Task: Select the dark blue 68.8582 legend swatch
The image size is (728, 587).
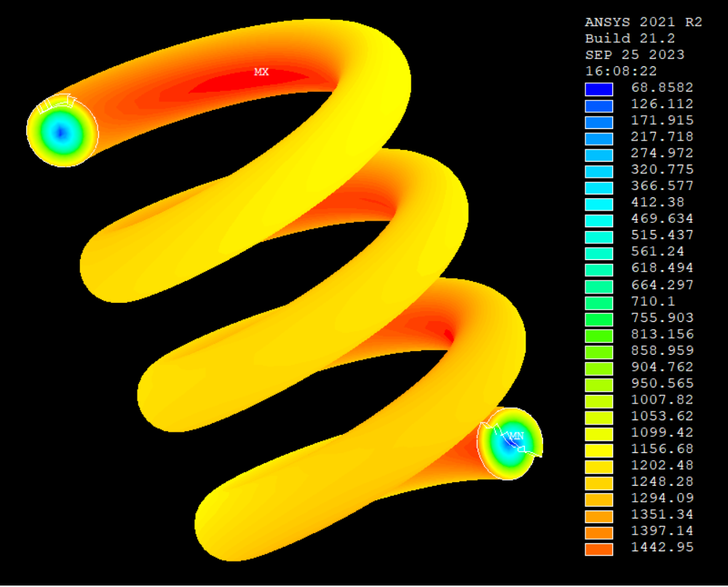Action: tap(599, 89)
